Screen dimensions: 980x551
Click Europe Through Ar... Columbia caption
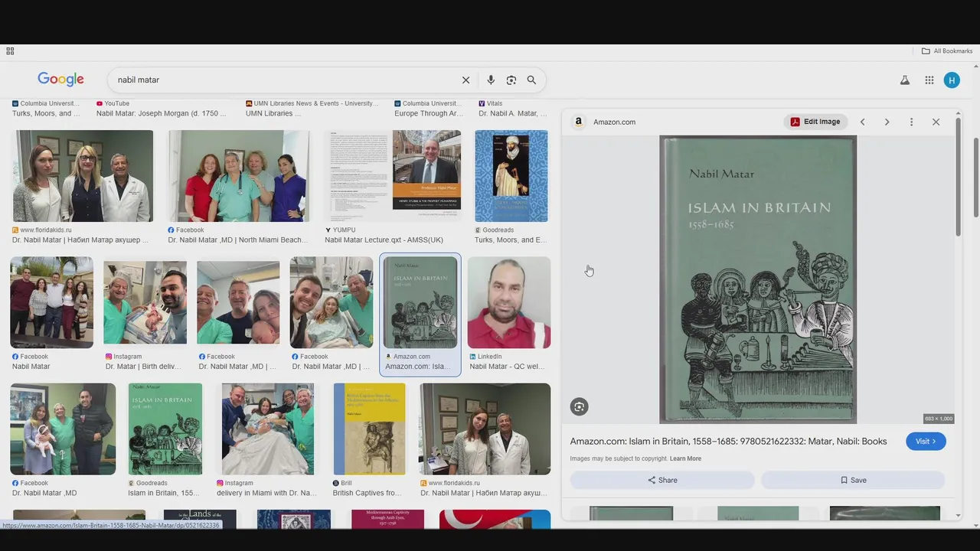(429, 113)
